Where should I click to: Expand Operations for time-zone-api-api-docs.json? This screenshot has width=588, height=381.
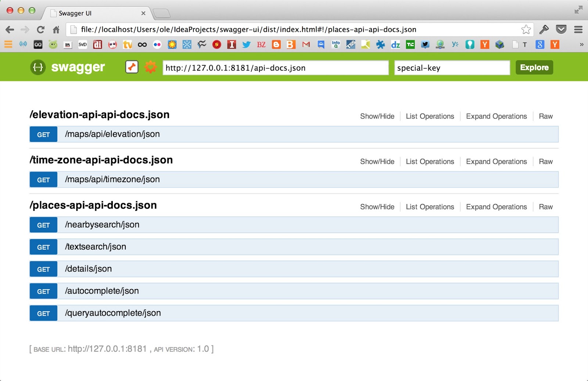tap(496, 161)
